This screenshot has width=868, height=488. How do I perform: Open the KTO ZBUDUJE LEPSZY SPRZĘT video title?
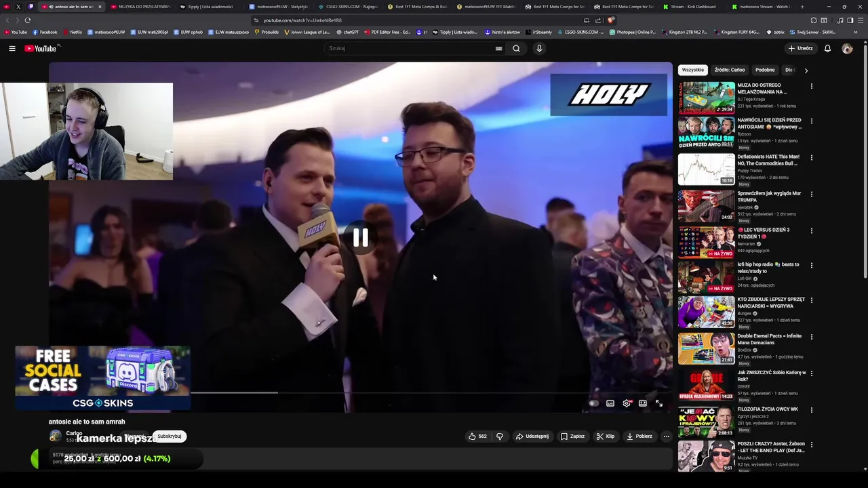tap(771, 302)
